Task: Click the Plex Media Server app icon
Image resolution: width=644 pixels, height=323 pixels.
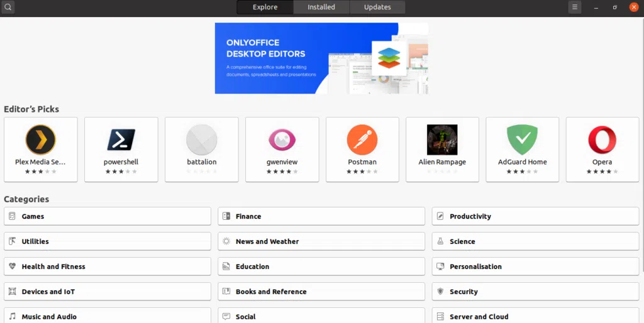Action: [41, 140]
